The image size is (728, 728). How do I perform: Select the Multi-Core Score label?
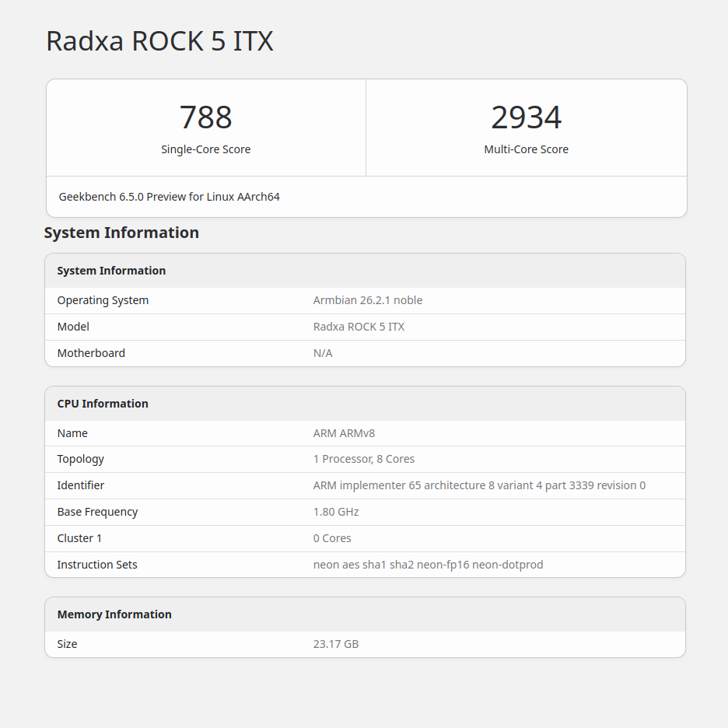pos(526,149)
